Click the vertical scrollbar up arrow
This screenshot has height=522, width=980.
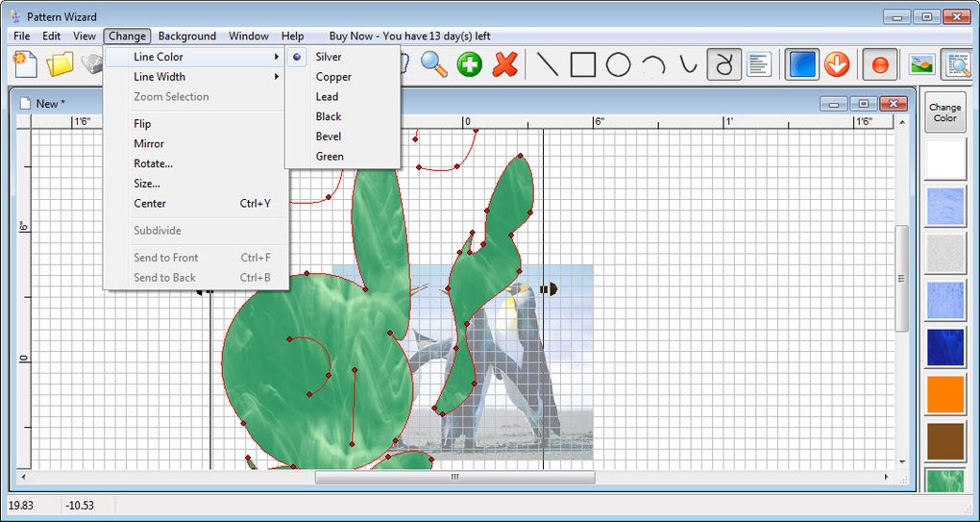[902, 122]
